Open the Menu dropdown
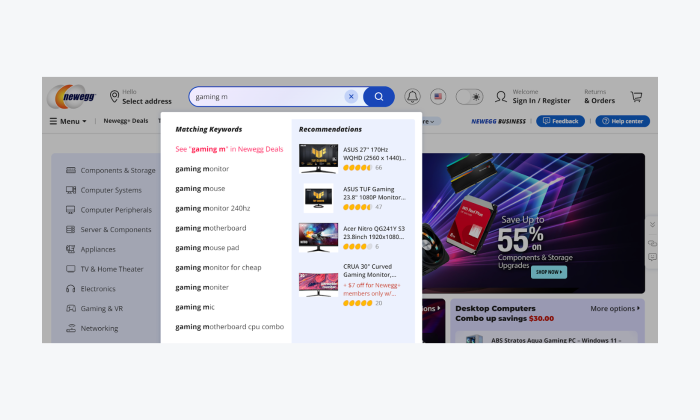This screenshot has width=700, height=420. coord(68,121)
